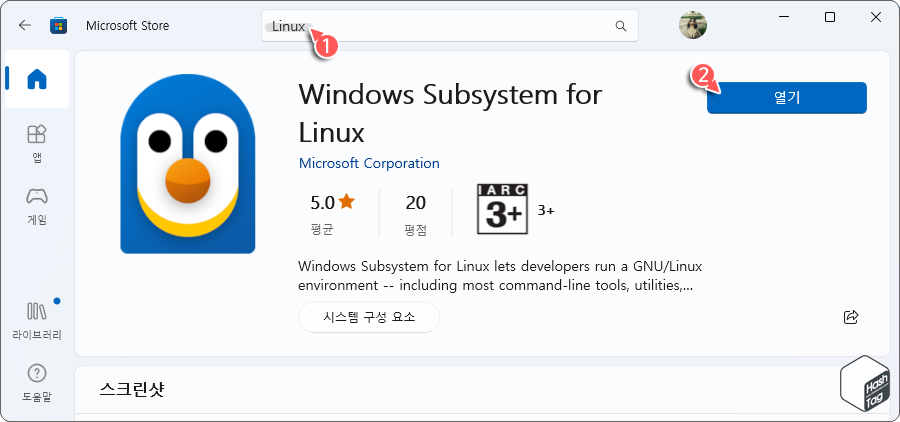Image resolution: width=900 pixels, height=422 pixels.
Task: Click the 시스템 구성 요소 button
Action: pyautogui.click(x=369, y=317)
